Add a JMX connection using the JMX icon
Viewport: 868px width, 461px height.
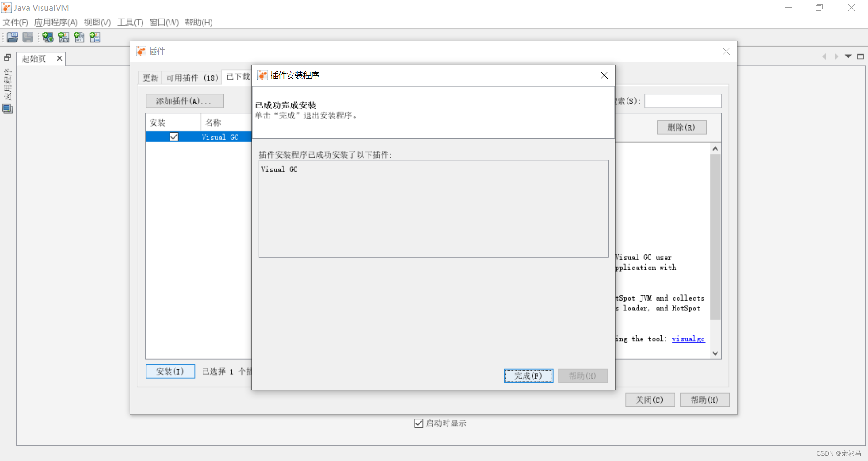64,38
